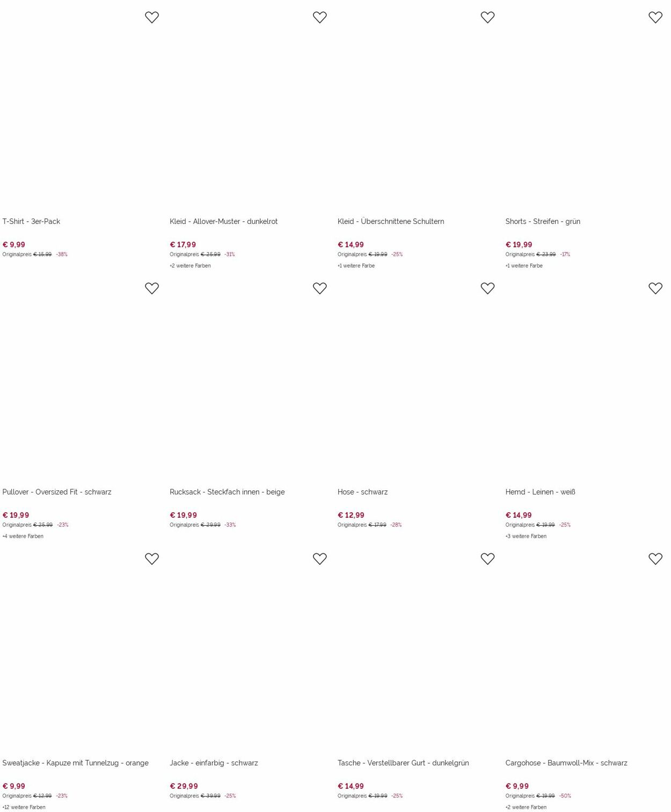Open Tasche Verstellbarer Gurt dunkelgrün product link
The width and height of the screenshot is (671, 812).
(403, 763)
